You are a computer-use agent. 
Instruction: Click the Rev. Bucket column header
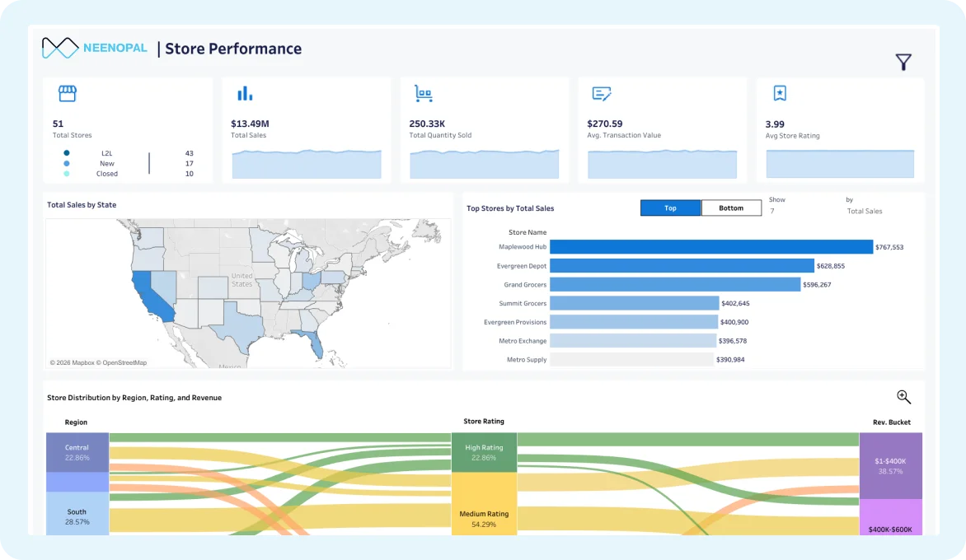pyautogui.click(x=892, y=422)
